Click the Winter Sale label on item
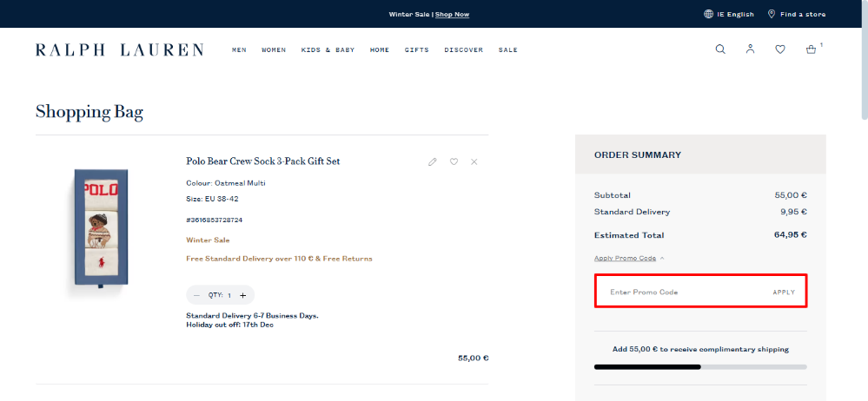This screenshot has height=401, width=868. click(x=208, y=240)
